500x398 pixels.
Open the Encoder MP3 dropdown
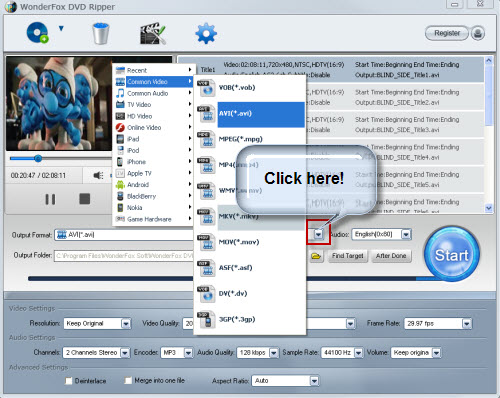coord(188,353)
